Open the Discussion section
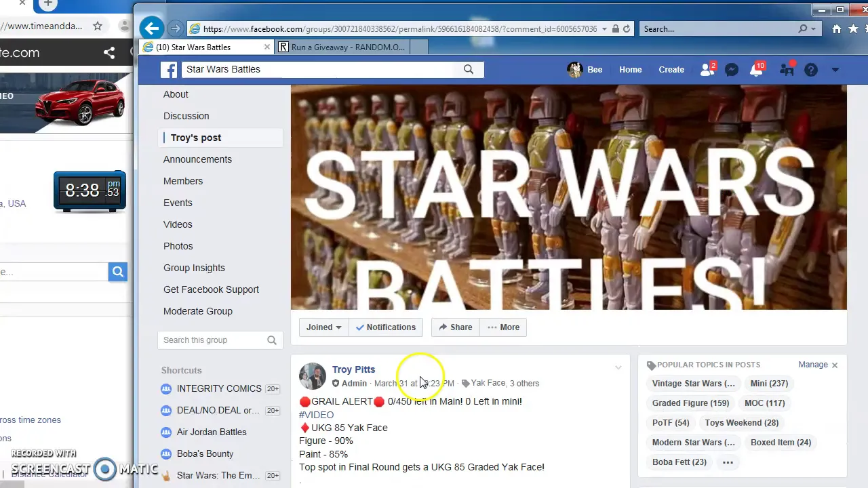Screen dimensions: 868x488 186,116
